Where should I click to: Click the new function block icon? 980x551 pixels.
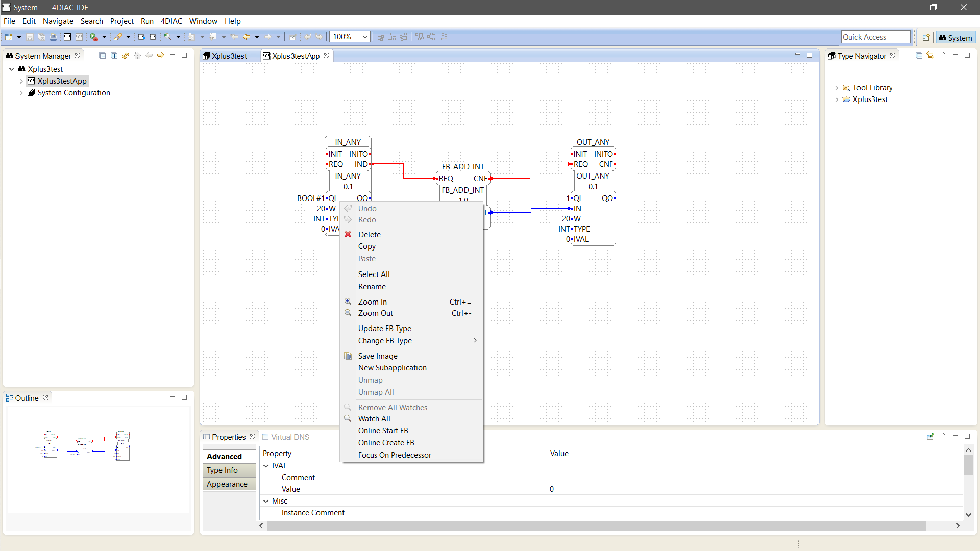pyautogui.click(x=67, y=37)
